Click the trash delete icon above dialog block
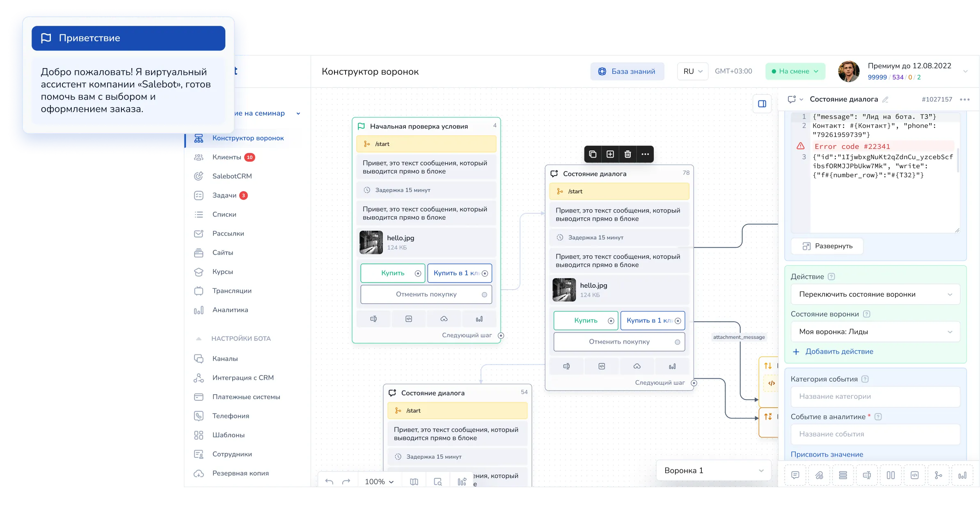This screenshot has width=980, height=521. [x=627, y=154]
